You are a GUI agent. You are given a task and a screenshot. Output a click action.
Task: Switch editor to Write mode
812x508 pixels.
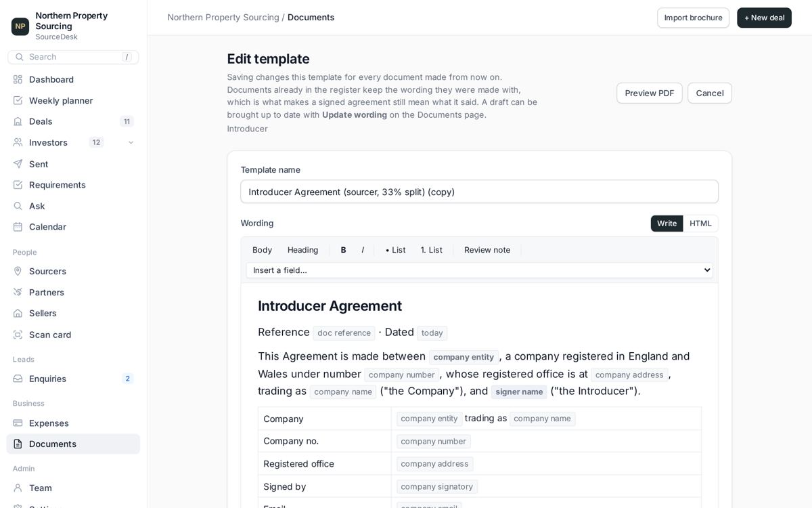coord(667,224)
